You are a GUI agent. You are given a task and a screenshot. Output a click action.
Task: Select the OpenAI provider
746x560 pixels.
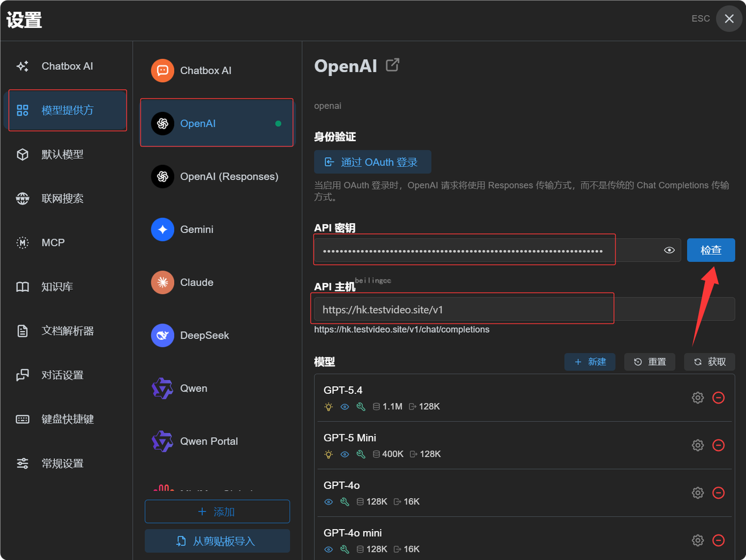pyautogui.click(x=217, y=123)
